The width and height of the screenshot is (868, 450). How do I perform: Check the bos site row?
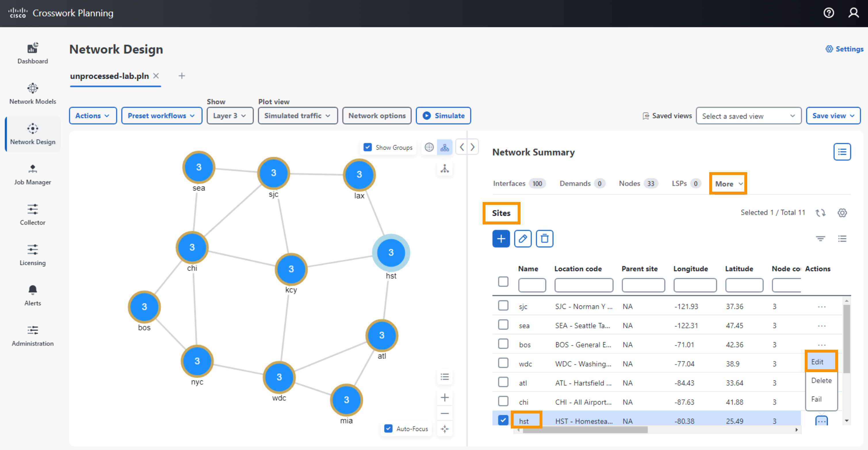point(503,344)
